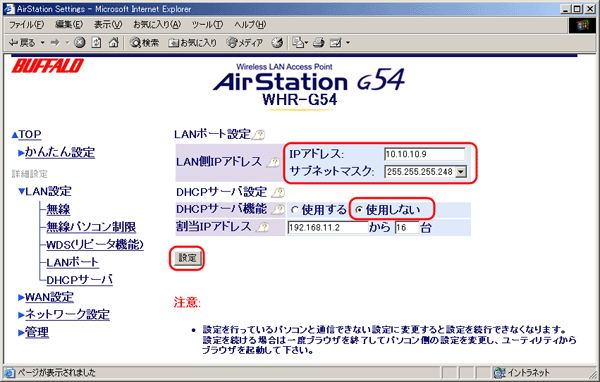
Task: Click the Mail toolbar icon
Action: [298, 42]
